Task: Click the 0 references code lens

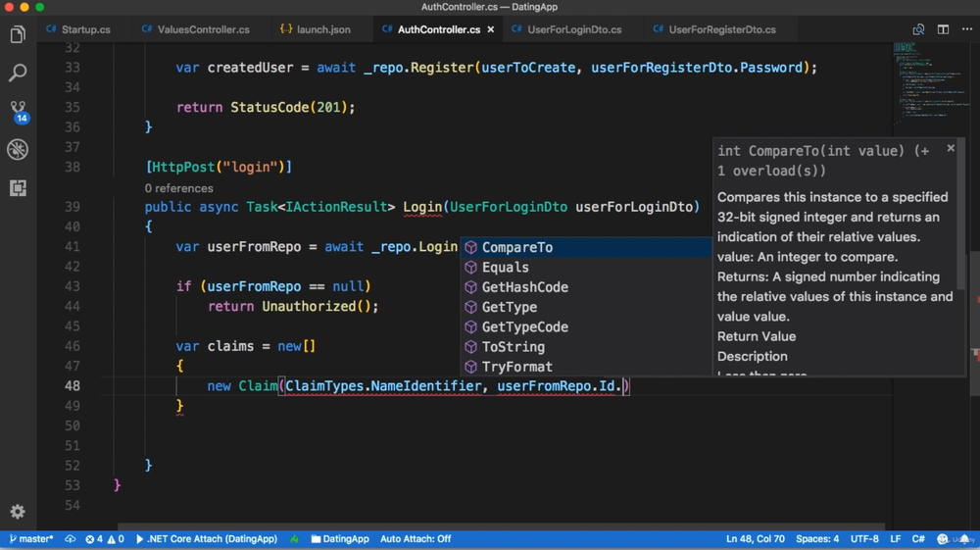Action: coord(178,188)
